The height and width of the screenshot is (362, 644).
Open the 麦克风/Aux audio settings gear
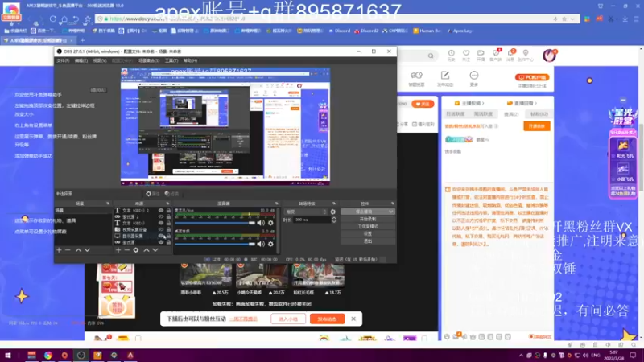[x=270, y=223]
